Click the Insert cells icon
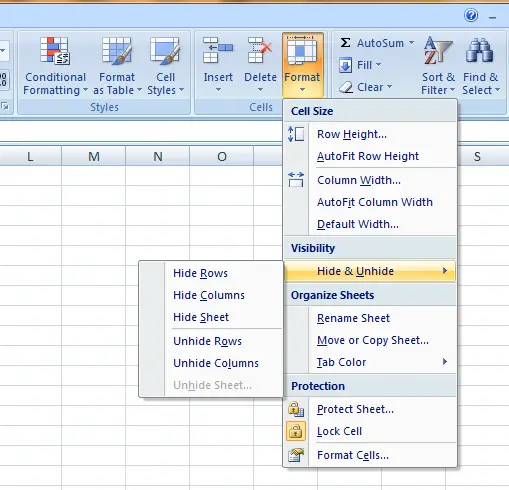Viewport: 509px width, 490px height. [218, 50]
